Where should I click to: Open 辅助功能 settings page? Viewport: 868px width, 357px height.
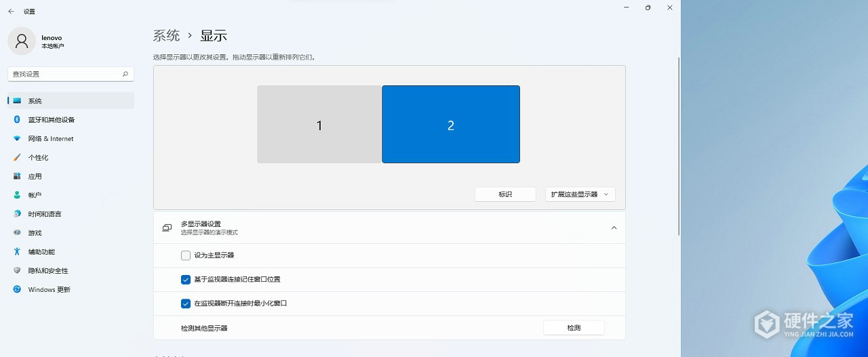click(71, 252)
